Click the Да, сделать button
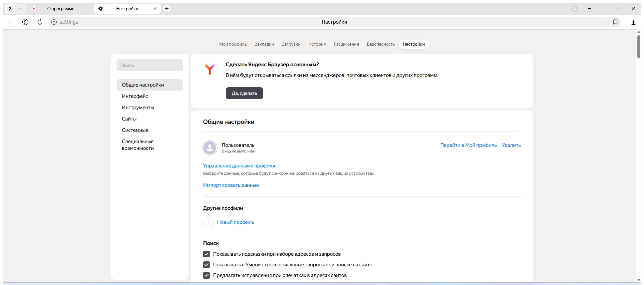 [244, 93]
